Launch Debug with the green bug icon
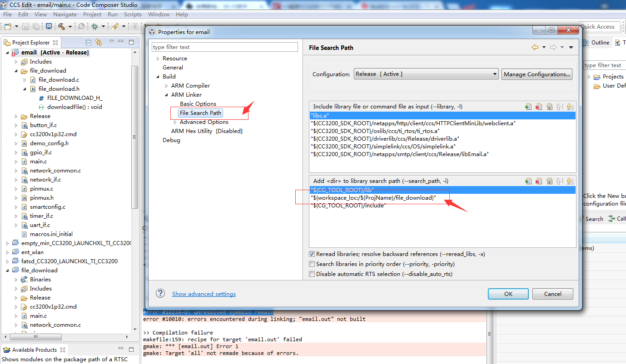This screenshot has width=626, height=364. click(94, 27)
